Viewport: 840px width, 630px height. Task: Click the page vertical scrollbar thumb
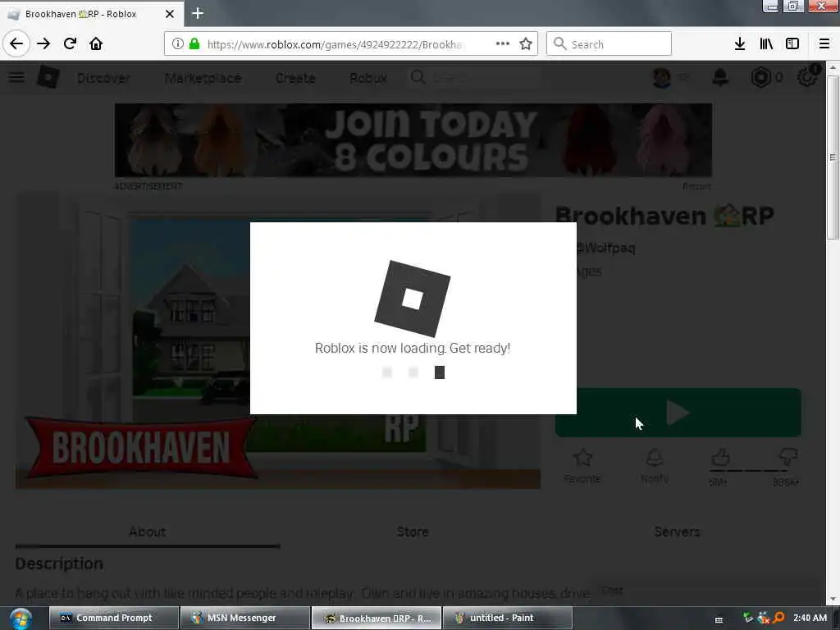[832, 157]
